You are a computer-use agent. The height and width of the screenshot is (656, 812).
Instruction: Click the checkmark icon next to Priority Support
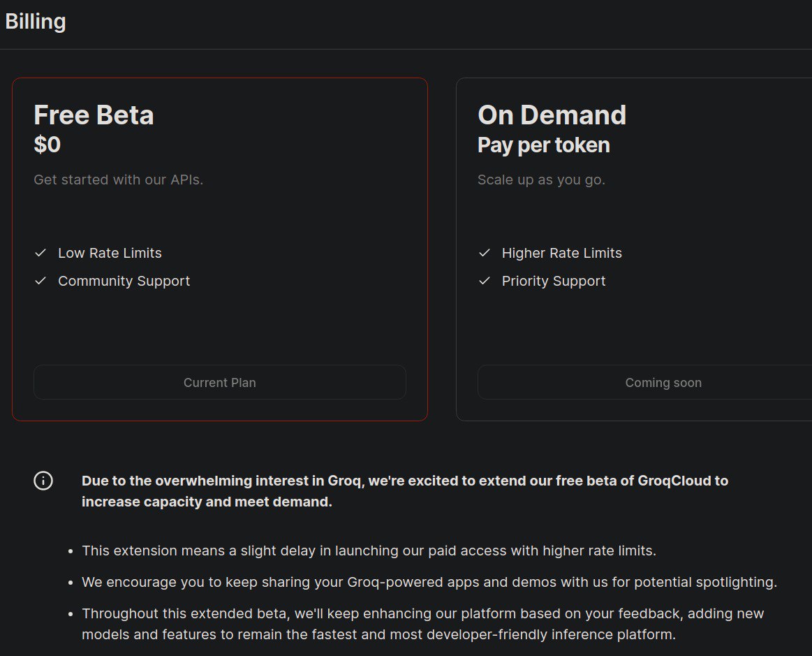point(485,281)
